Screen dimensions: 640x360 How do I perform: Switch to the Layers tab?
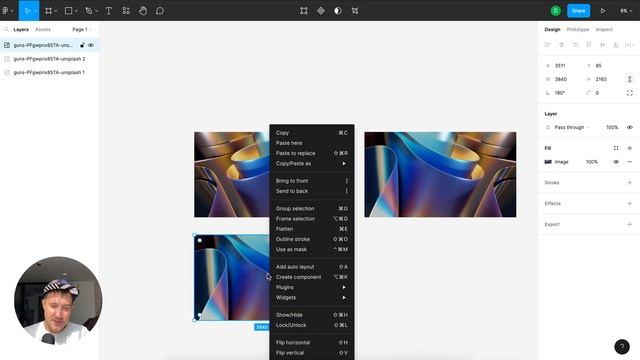(21, 29)
